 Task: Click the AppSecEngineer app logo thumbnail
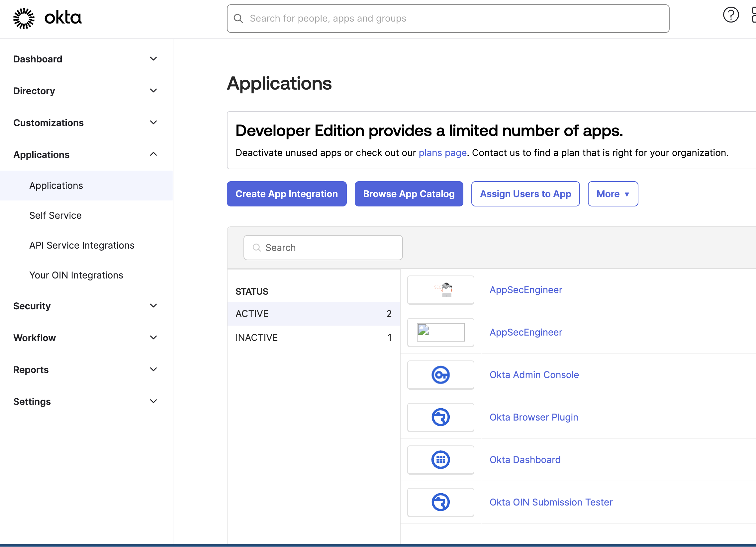[440, 289]
